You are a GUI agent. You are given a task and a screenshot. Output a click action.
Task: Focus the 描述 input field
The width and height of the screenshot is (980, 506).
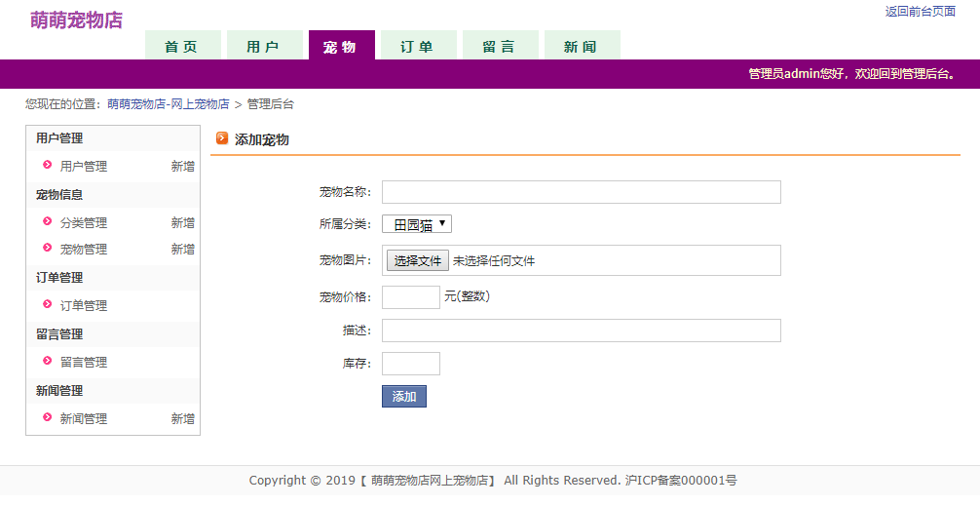pyautogui.click(x=582, y=331)
